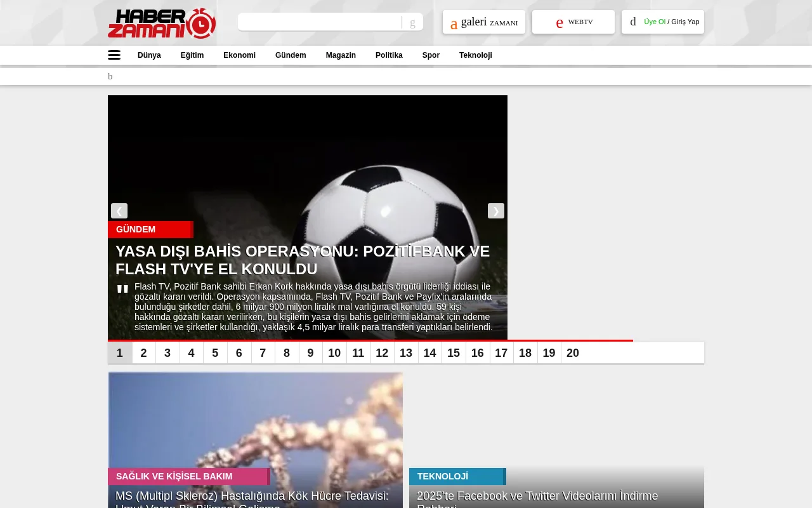
Task: Click the quote icon in the featured story
Action: [x=122, y=289]
